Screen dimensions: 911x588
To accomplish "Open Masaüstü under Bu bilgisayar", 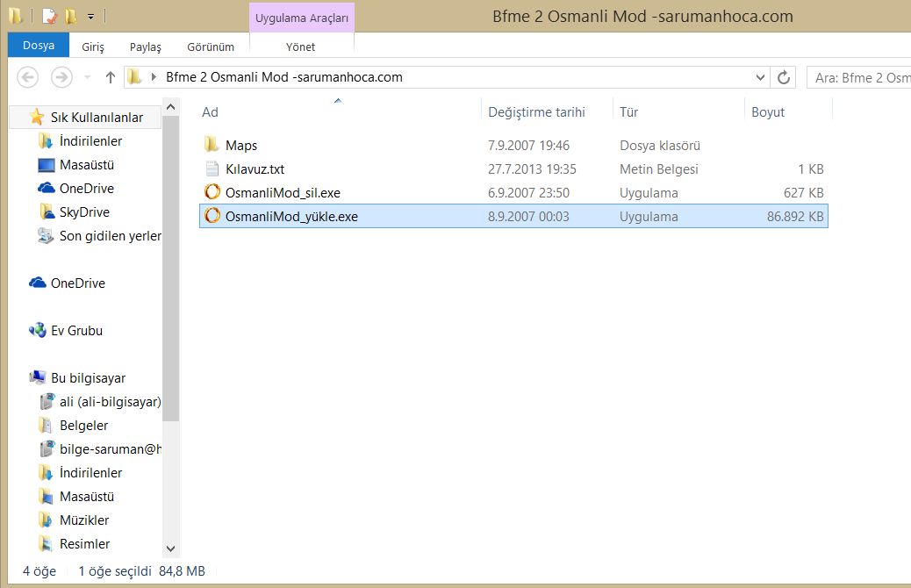I will click(x=87, y=497).
